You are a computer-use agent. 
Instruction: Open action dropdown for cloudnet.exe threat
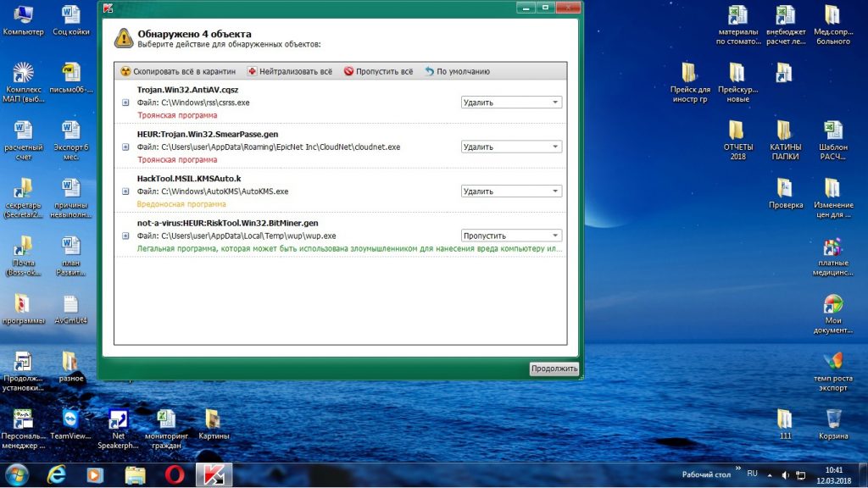(511, 147)
